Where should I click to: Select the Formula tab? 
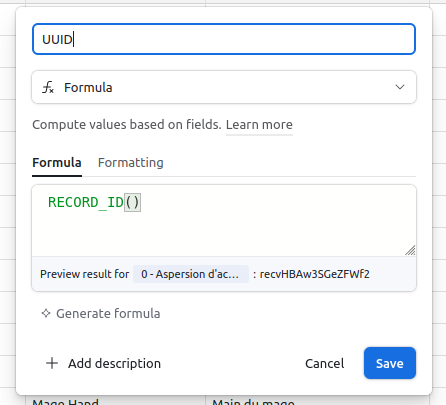[57, 163]
